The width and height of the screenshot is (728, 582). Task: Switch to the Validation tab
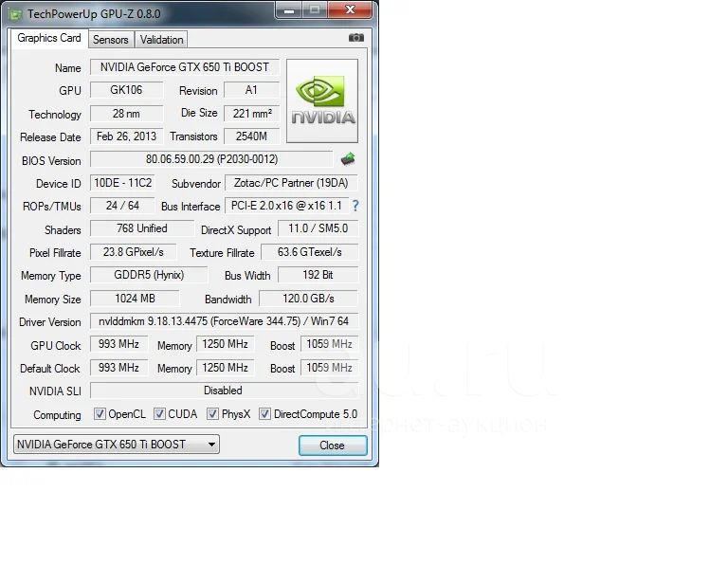(x=161, y=40)
